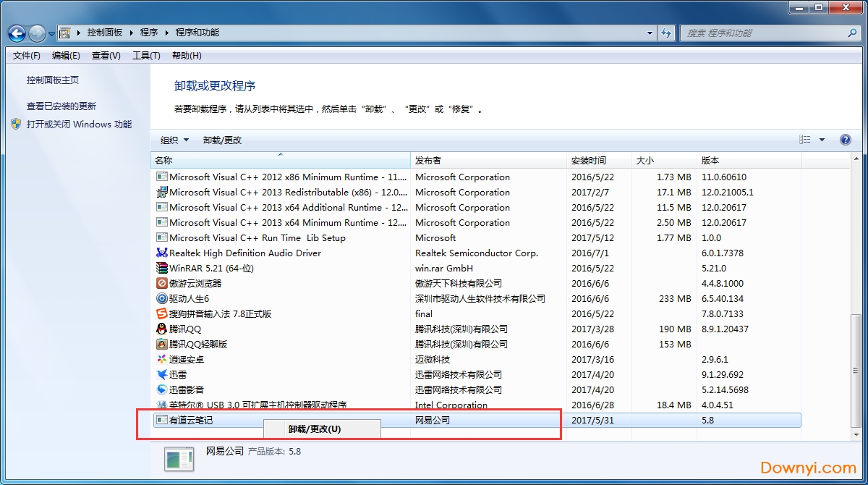Expand the address bar history dropdown
This screenshot has height=485, width=868.
(x=650, y=33)
